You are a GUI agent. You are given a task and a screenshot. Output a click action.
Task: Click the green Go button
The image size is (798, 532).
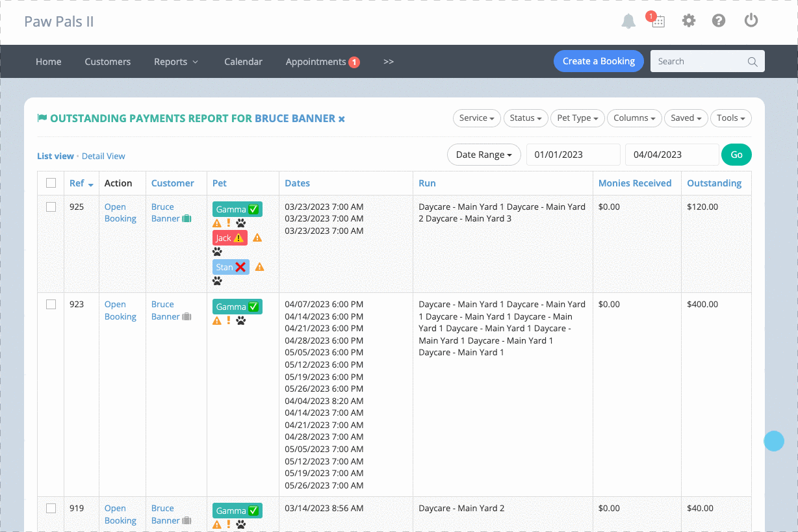coord(736,155)
